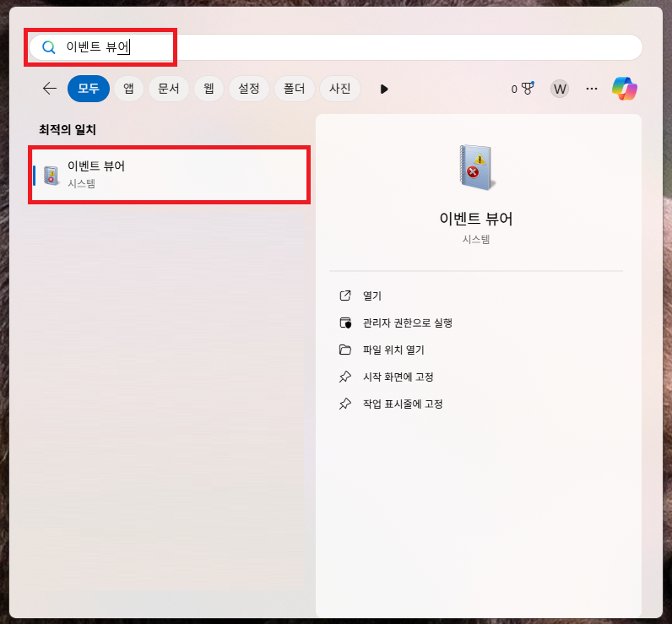Show more filters with play arrow

pyautogui.click(x=384, y=90)
